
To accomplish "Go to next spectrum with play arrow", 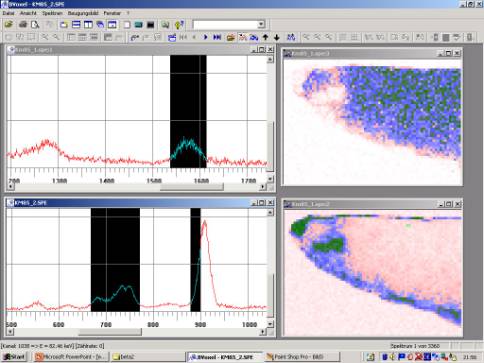I will (206, 37).
